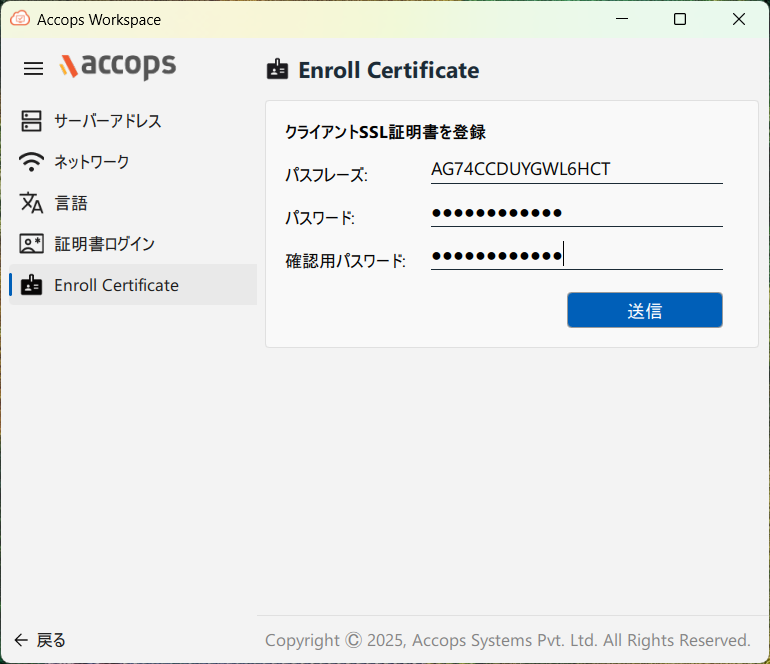Image resolution: width=770 pixels, height=664 pixels.
Task: Click the language translate icon
Action: 31,203
